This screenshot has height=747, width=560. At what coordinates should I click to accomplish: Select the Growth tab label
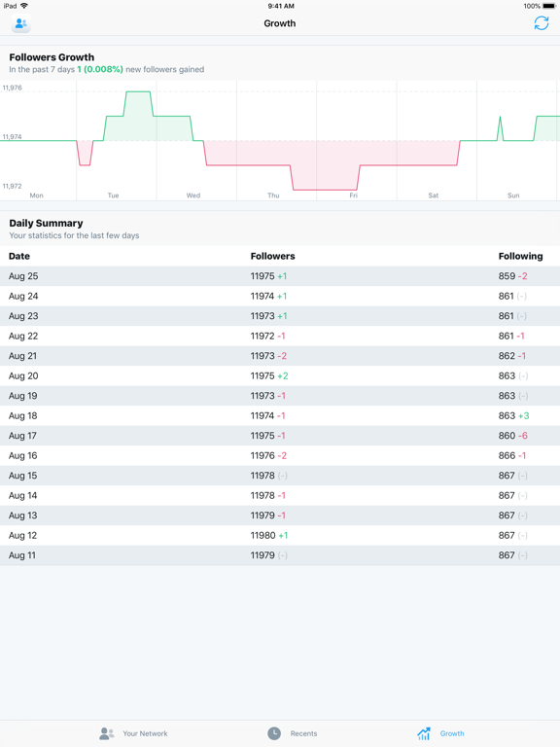coord(452,733)
